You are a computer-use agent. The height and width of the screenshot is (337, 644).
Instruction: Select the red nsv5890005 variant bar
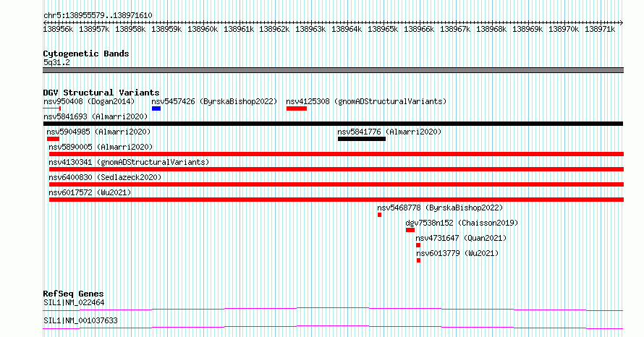[336, 154]
